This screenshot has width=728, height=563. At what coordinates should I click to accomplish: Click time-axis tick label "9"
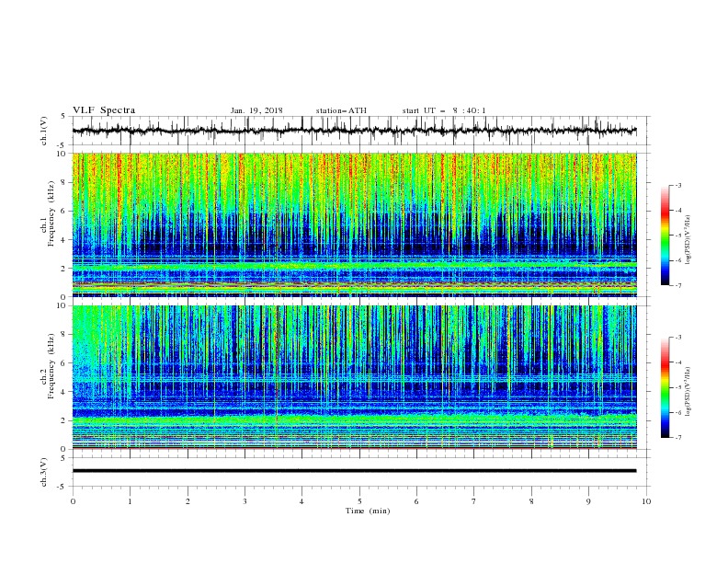click(x=588, y=501)
